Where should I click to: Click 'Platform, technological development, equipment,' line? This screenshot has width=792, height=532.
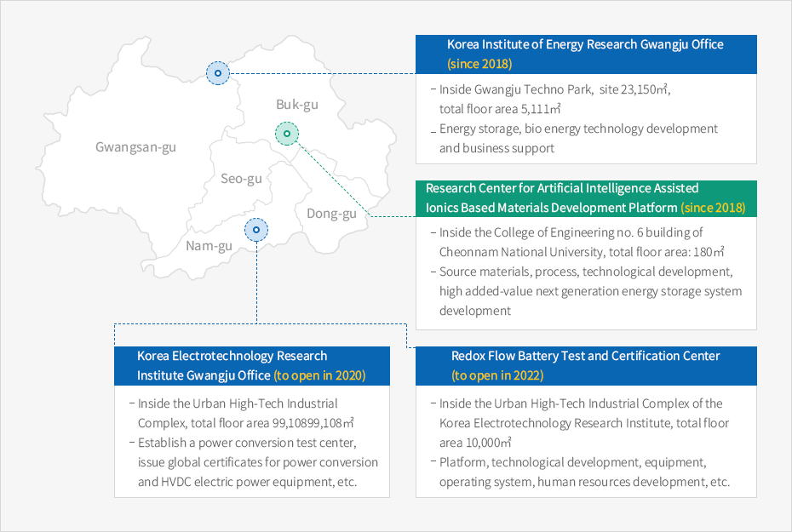(x=573, y=462)
